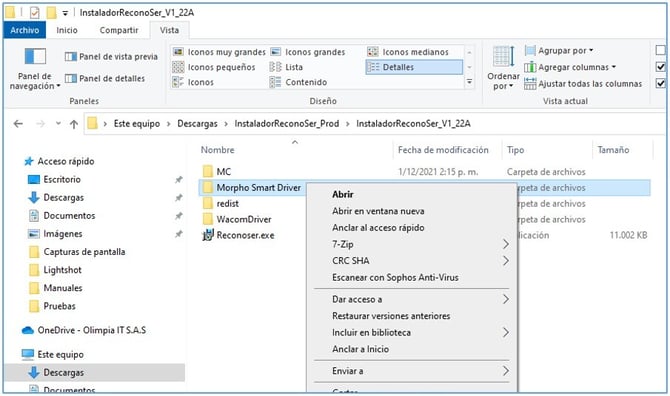Image resolution: width=670 pixels, height=396 pixels.
Task: Open Agregar columnas dropdown
Action: (570, 67)
